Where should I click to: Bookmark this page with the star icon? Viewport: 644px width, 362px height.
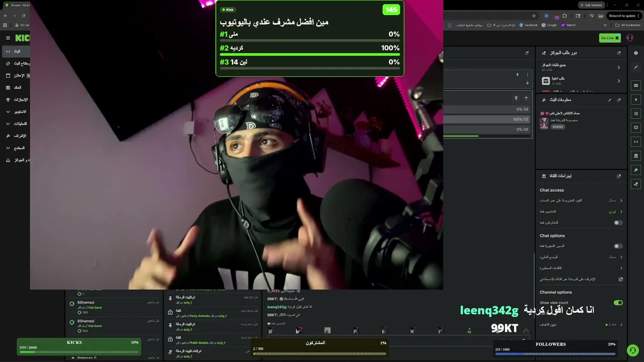click(x=534, y=16)
